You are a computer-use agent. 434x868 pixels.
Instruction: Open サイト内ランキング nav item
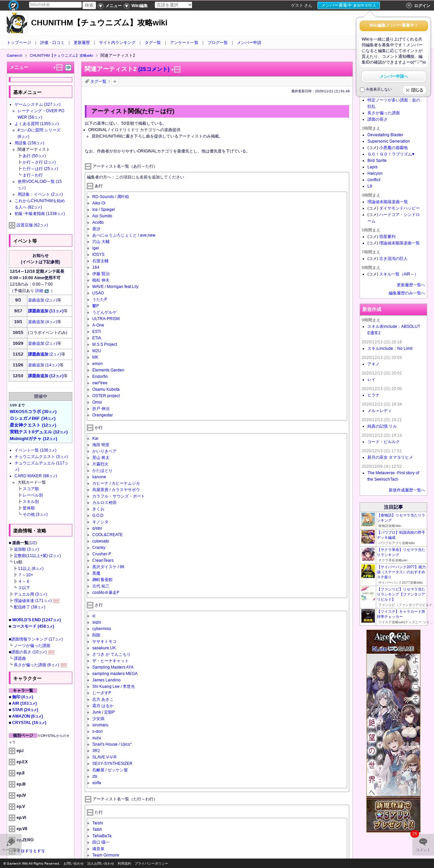(117, 43)
